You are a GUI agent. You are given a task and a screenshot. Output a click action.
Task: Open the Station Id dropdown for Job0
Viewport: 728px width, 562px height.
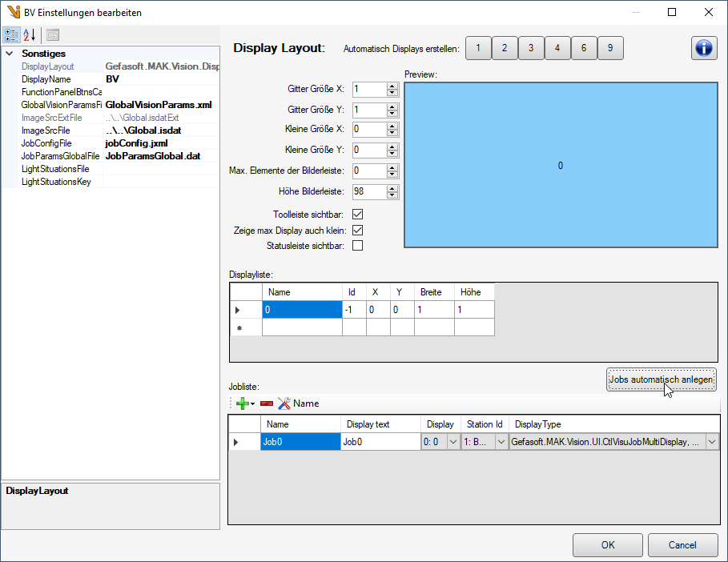[501, 442]
